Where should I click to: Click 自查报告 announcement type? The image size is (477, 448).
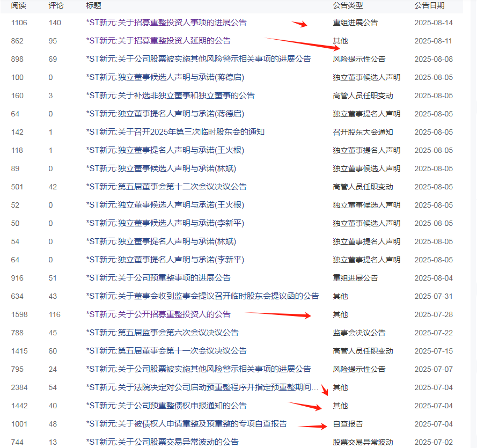point(348,424)
